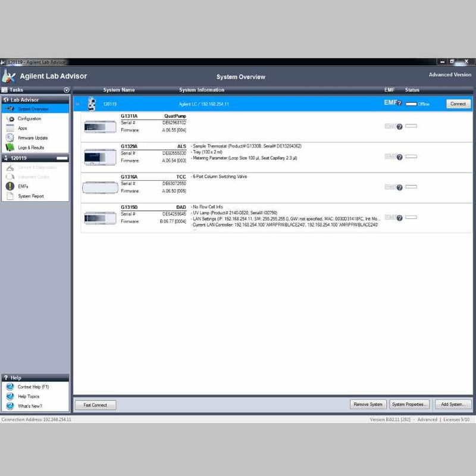Click the EMF column header

(389, 90)
